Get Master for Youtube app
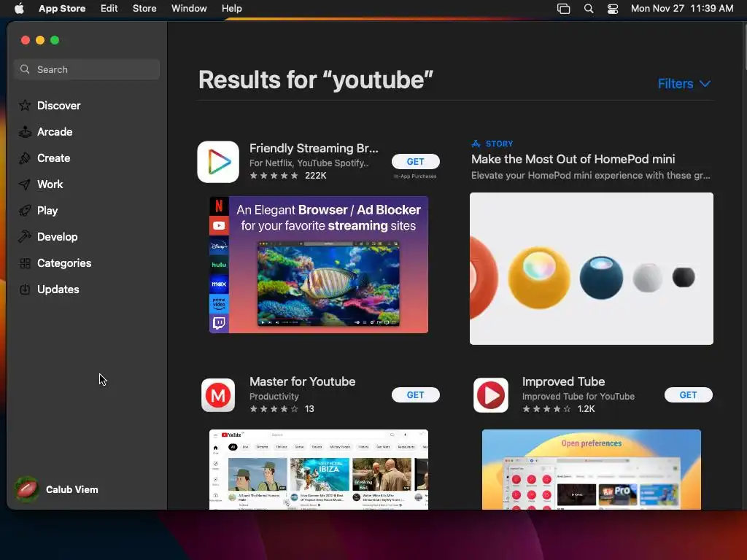Image resolution: width=747 pixels, height=560 pixels. pyautogui.click(x=415, y=395)
